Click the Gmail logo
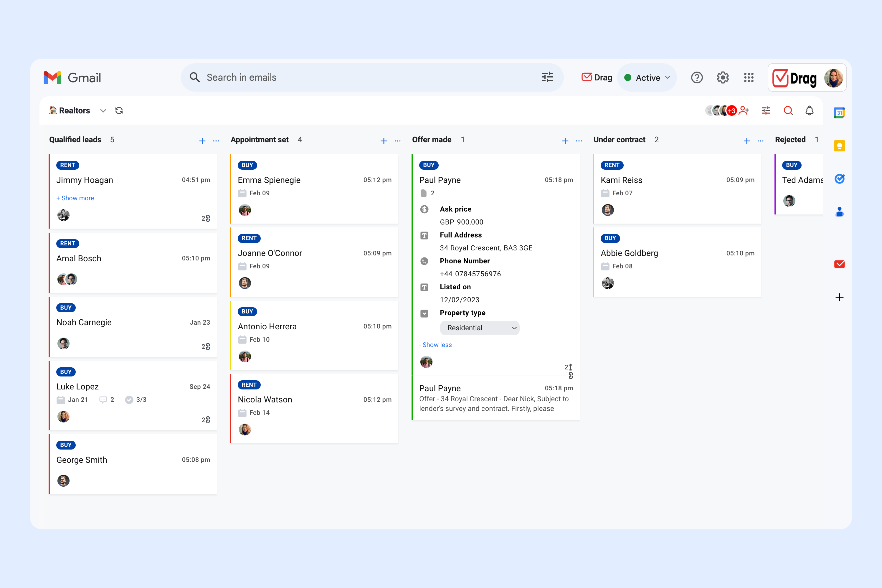 [x=72, y=78]
